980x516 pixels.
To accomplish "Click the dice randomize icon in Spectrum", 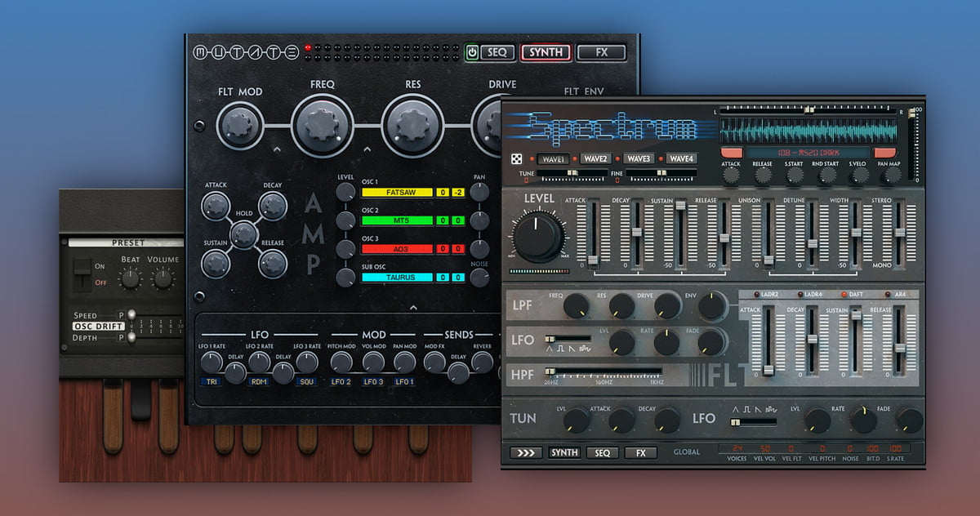I will tap(517, 158).
